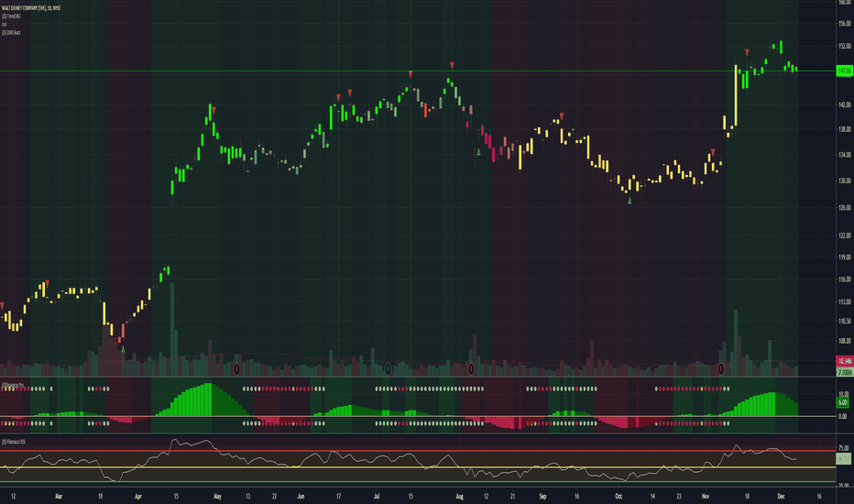Image resolution: width=854 pixels, height=504 pixels.
Task: Click the RSI current value label on axis
Action: 844,459
